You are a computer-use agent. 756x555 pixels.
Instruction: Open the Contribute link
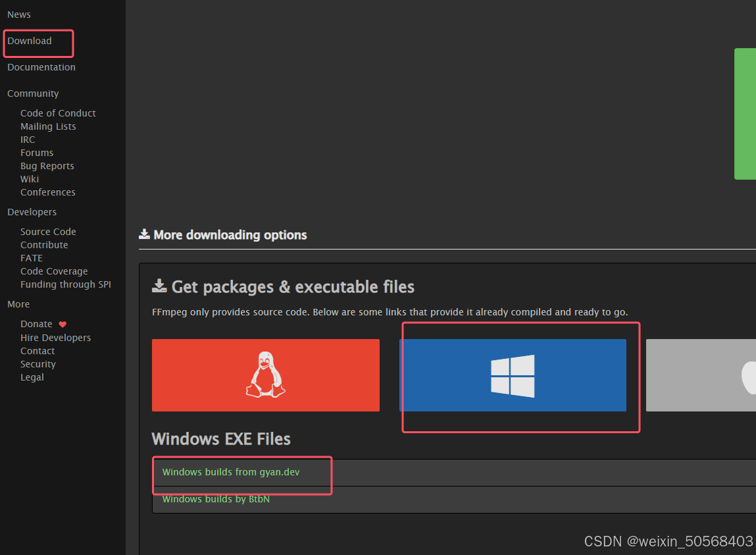[x=44, y=245]
